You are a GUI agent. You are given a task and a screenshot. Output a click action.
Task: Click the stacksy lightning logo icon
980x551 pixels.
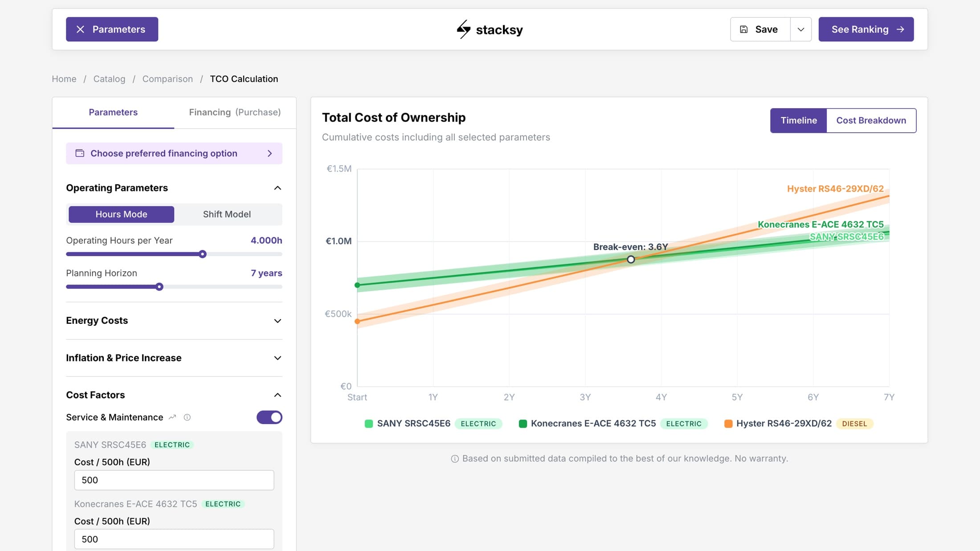click(463, 29)
